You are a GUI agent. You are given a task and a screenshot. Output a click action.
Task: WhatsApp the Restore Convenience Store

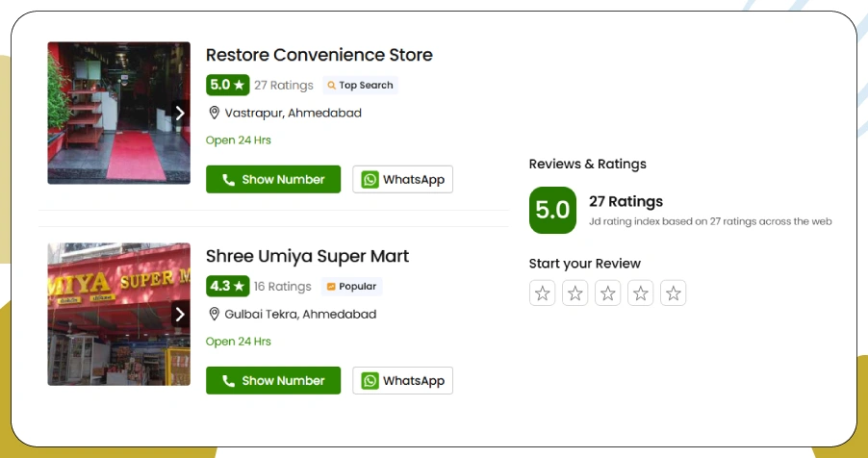(x=402, y=179)
